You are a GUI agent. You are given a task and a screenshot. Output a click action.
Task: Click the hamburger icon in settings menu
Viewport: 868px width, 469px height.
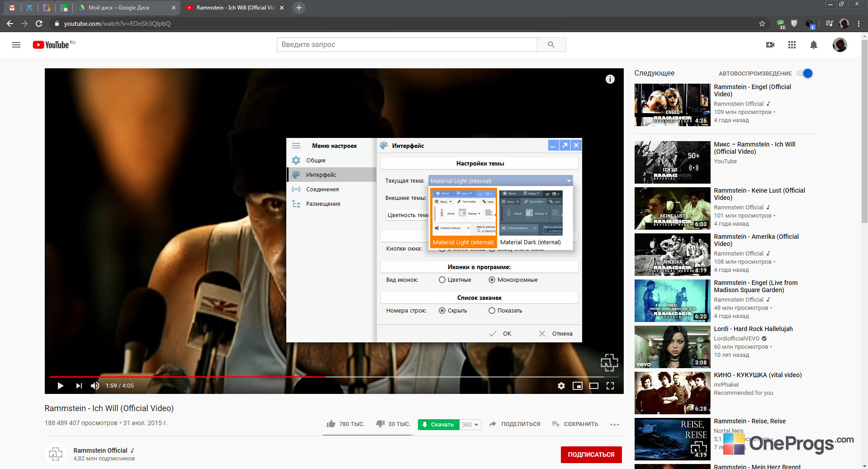[x=296, y=146]
